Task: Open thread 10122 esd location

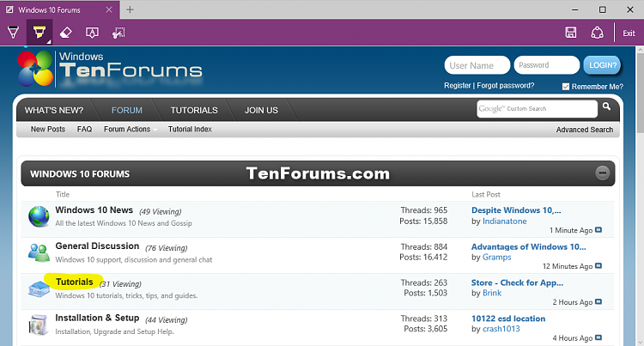Action: (508, 319)
